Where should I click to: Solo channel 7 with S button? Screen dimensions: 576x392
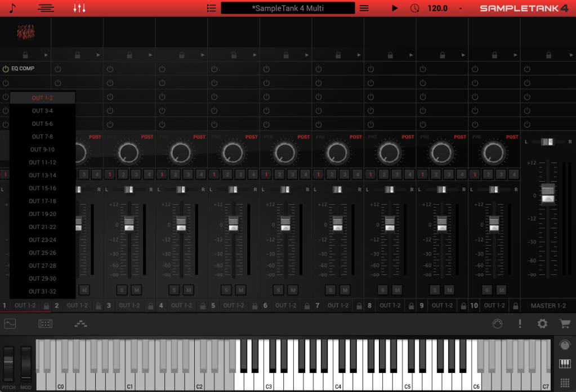331,290
